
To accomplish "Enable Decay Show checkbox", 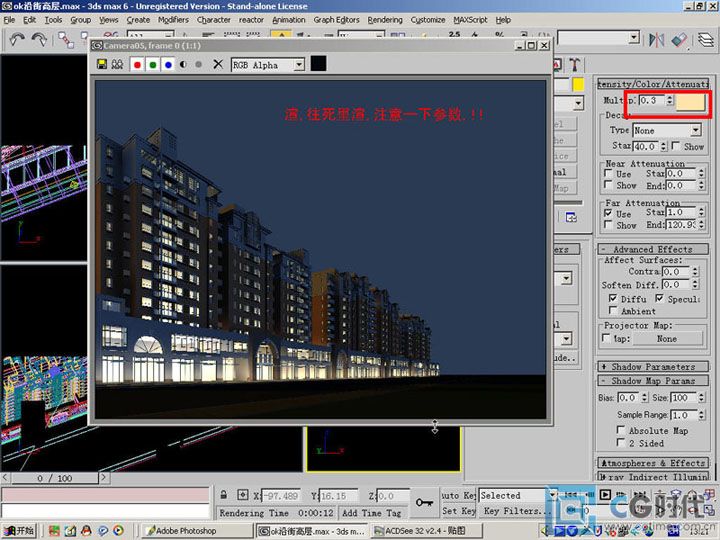I will click(x=675, y=146).
